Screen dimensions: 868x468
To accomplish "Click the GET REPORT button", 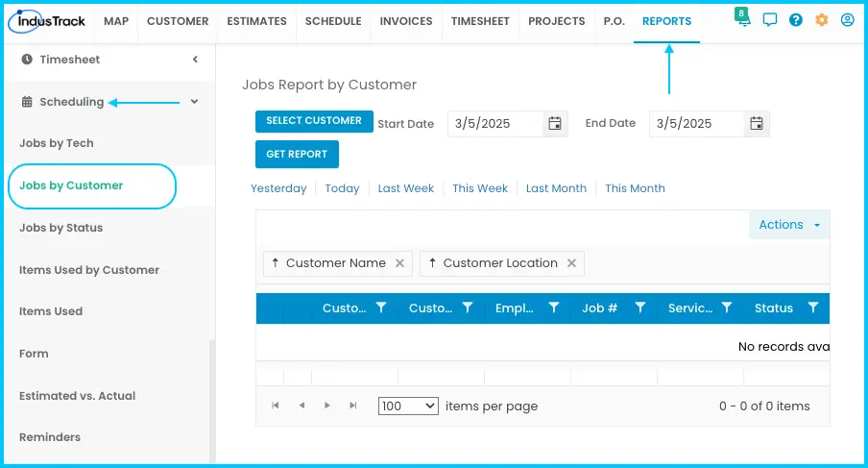I will coord(297,154).
